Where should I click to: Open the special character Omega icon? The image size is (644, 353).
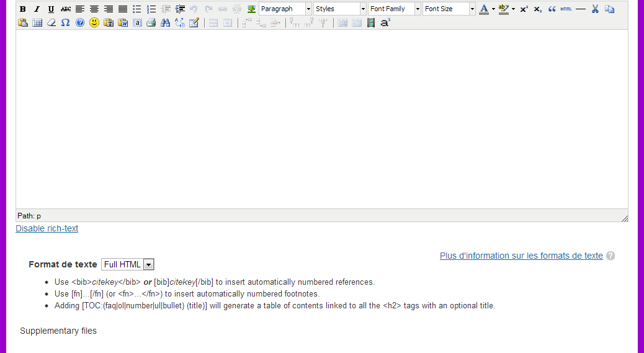pyautogui.click(x=65, y=23)
